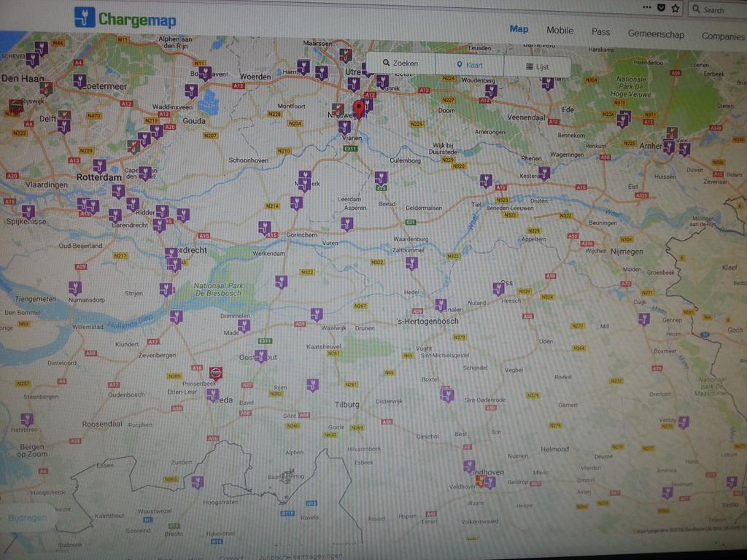
Task: Click the Rotterdam city label
Action: coord(99,177)
